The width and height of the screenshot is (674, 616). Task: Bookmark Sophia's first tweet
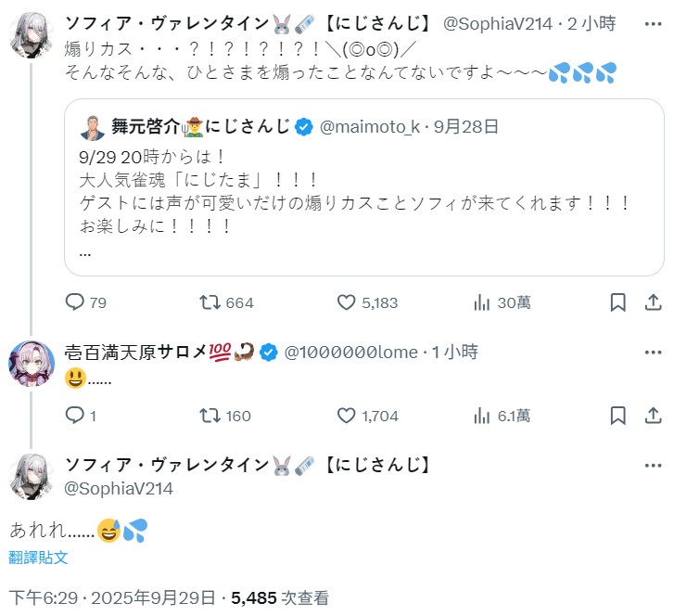tap(617, 302)
